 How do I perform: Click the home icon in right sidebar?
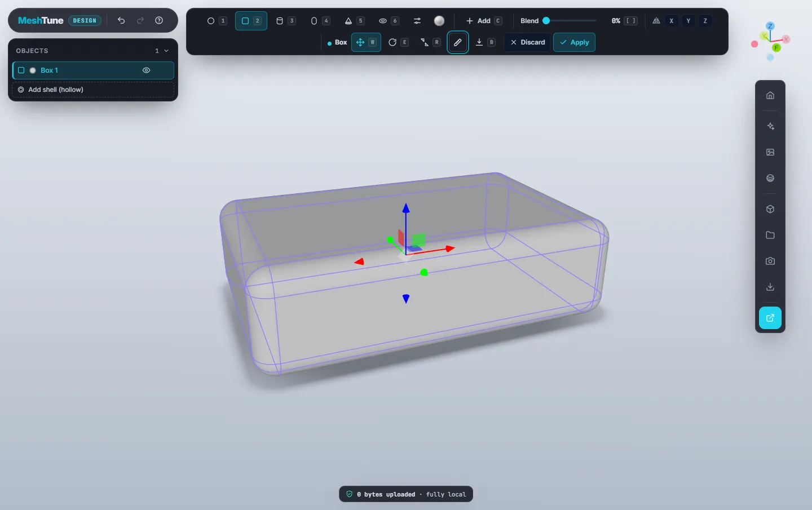(770, 95)
